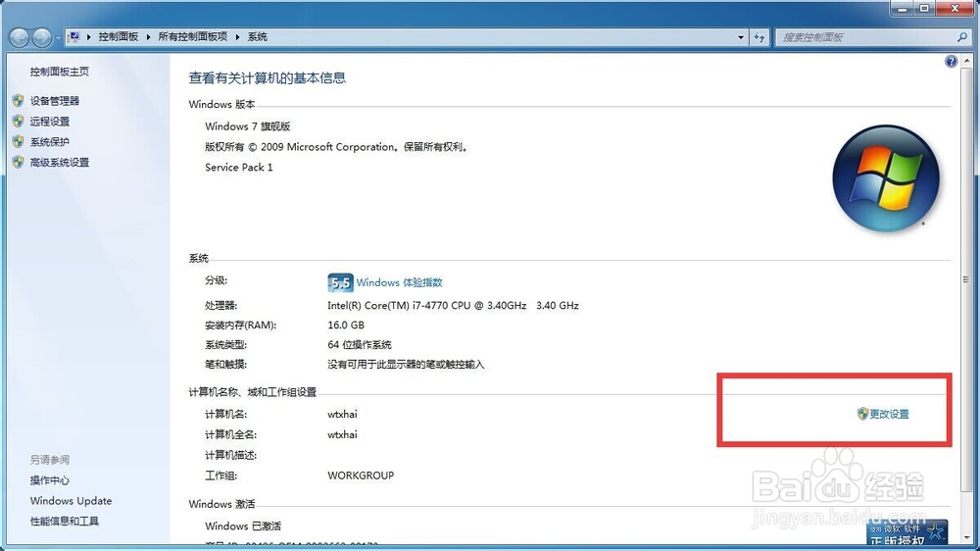This screenshot has height=551, width=980.
Task: Click the Forward navigation arrow button
Action: [42, 38]
